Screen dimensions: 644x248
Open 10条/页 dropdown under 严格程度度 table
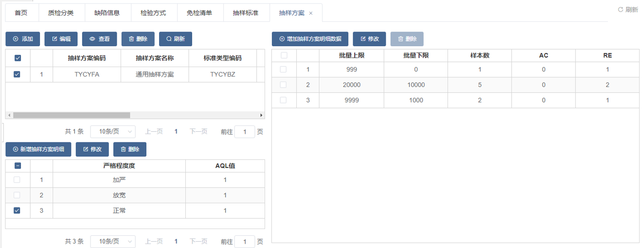tap(113, 241)
